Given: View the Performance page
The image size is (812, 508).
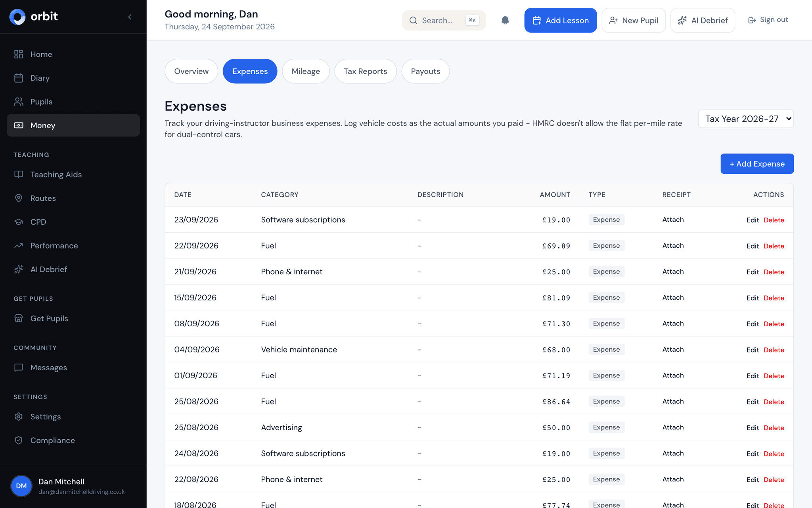Looking at the screenshot, I should (73, 246).
